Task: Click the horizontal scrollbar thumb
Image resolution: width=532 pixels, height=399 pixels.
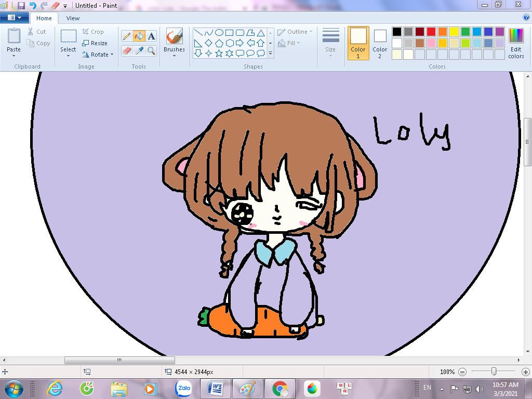Action: [120, 360]
